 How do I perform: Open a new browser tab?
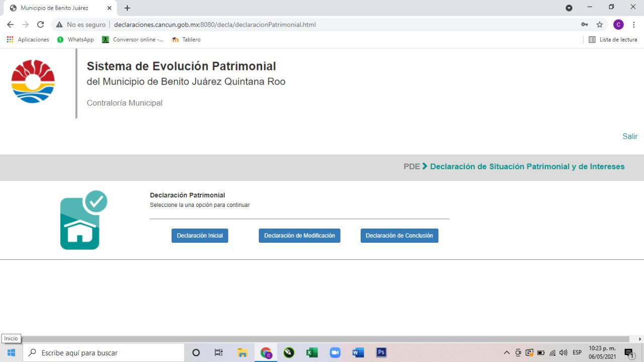click(127, 8)
